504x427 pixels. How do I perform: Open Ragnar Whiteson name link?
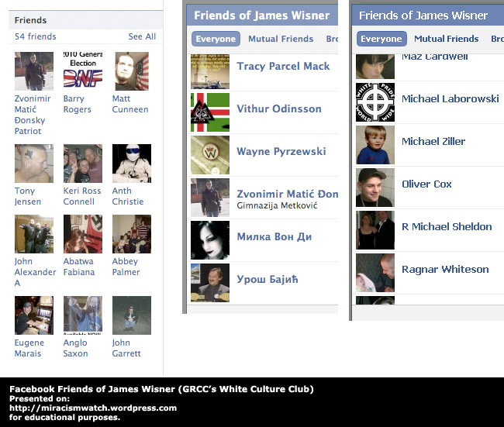coord(445,269)
